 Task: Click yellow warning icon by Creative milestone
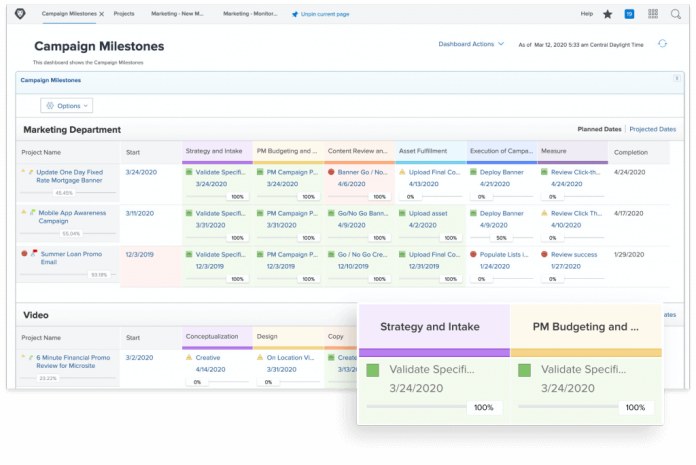pyautogui.click(x=189, y=357)
